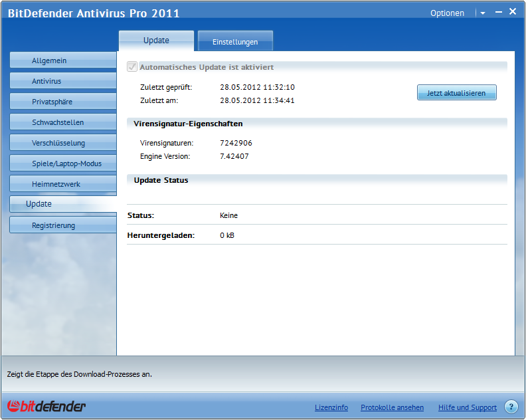Click the Zeigt die Etappe description text
The image size is (526, 420).
[x=80, y=374]
